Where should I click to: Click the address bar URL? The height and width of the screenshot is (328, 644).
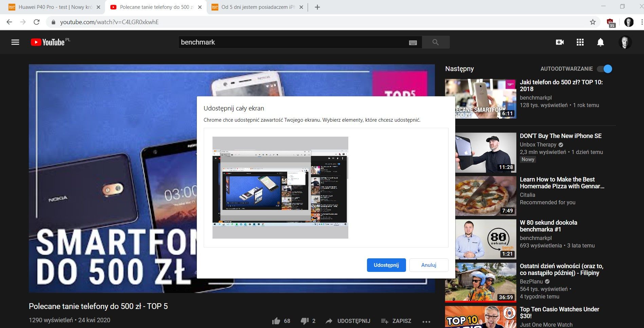[x=109, y=22]
